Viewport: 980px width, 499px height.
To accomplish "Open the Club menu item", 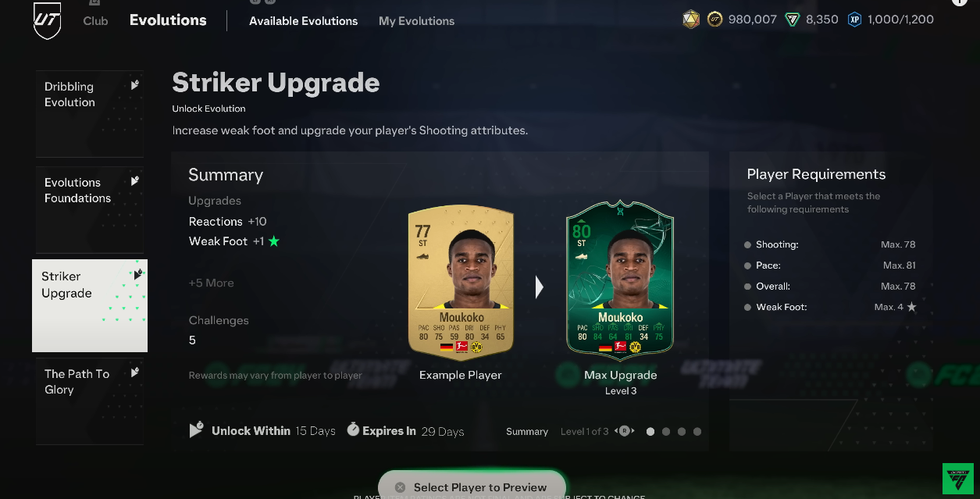I will pyautogui.click(x=95, y=20).
